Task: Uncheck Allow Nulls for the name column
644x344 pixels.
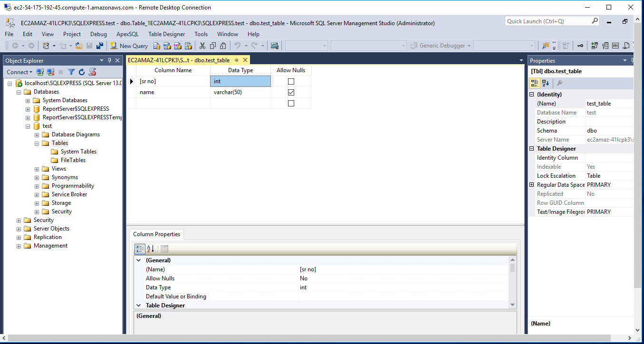Action: click(x=291, y=92)
